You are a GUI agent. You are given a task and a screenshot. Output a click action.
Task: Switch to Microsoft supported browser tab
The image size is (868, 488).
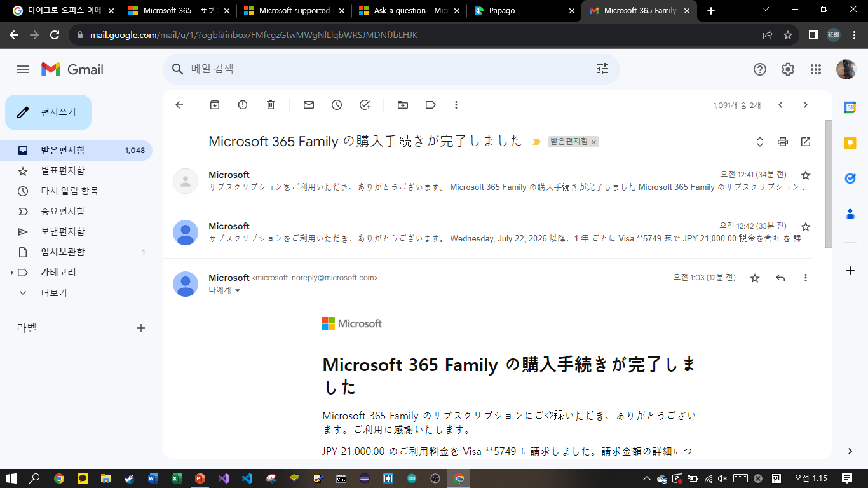pyautogui.click(x=293, y=11)
